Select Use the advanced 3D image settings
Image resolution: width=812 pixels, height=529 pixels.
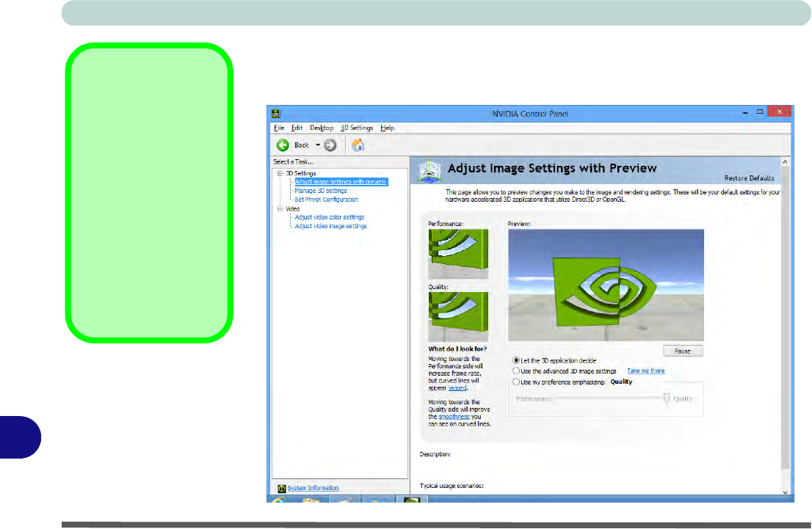coord(516,371)
